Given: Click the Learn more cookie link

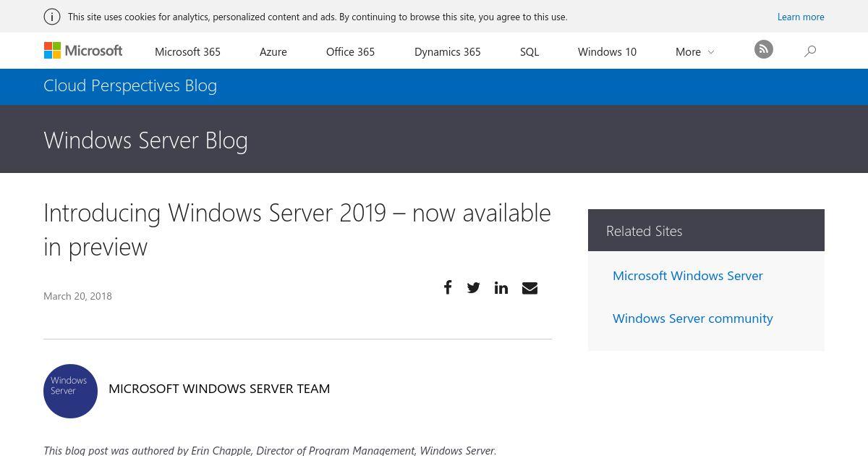Looking at the screenshot, I should 801,17.
